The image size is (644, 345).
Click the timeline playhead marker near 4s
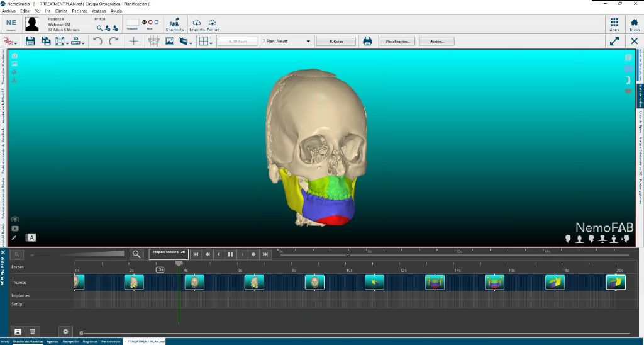point(179,263)
